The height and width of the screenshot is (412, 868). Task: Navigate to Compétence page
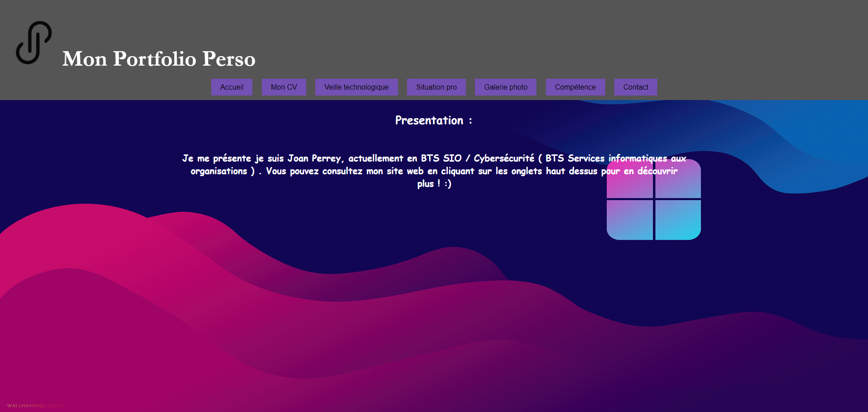click(x=575, y=87)
